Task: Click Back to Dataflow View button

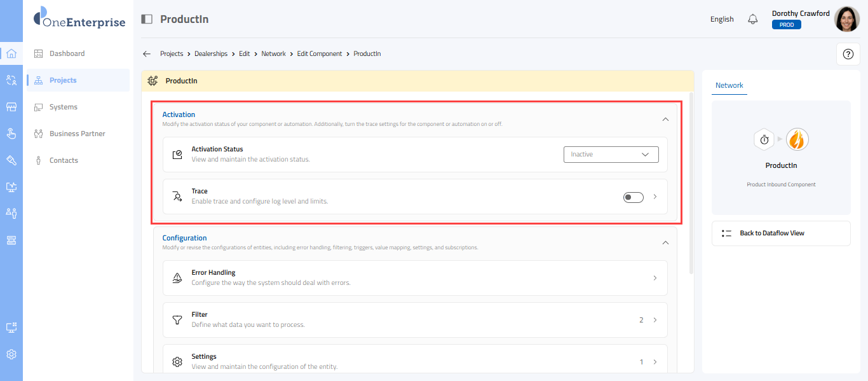Action: pyautogui.click(x=780, y=233)
